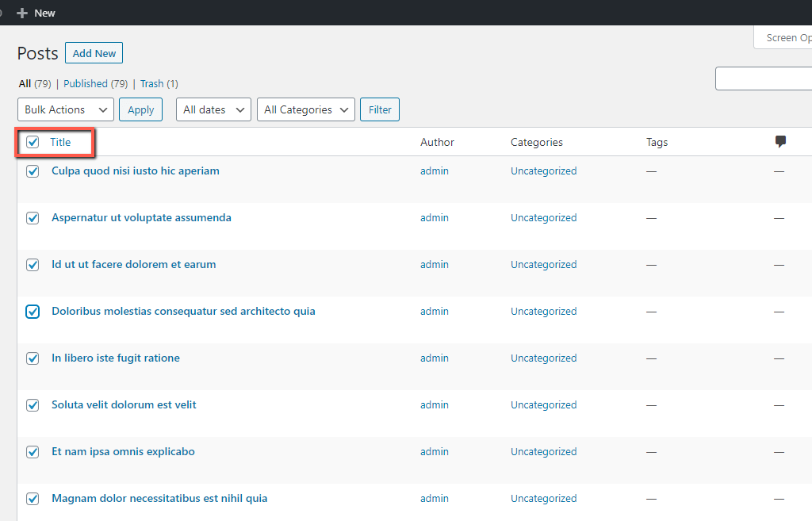Uncheck the Id ut ut facere dolorem checkbox
812x521 pixels.
pyautogui.click(x=33, y=265)
